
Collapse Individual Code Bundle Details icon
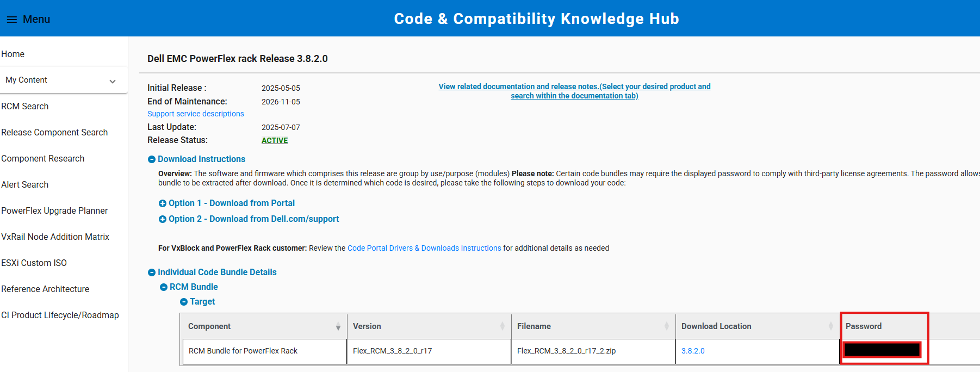pyautogui.click(x=152, y=272)
